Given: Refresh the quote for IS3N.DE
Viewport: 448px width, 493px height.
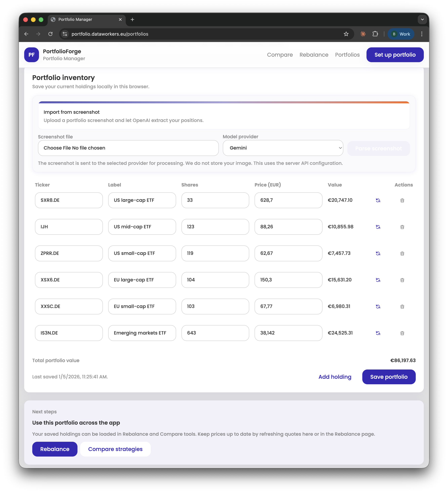Looking at the screenshot, I should point(378,333).
